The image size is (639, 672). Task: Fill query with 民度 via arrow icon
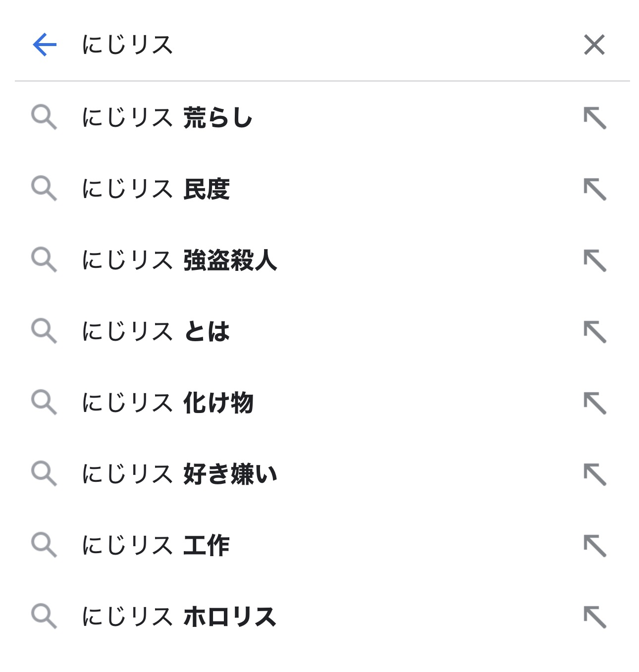click(594, 189)
